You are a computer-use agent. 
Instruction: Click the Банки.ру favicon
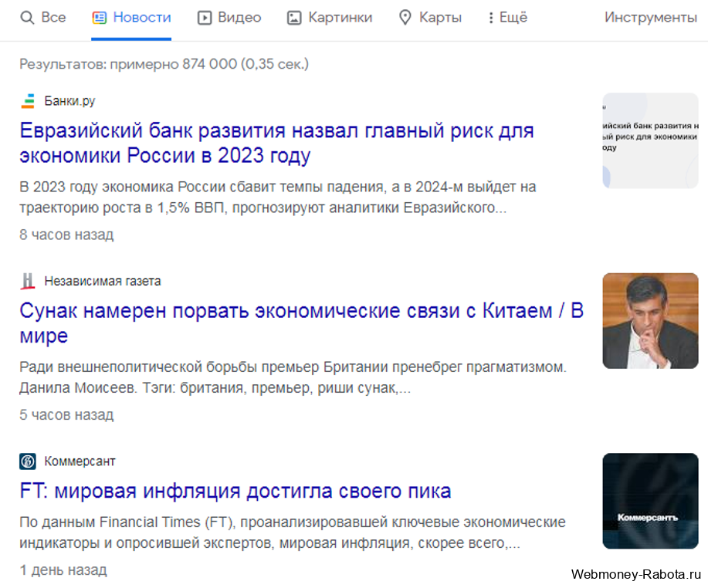pyautogui.click(x=28, y=101)
